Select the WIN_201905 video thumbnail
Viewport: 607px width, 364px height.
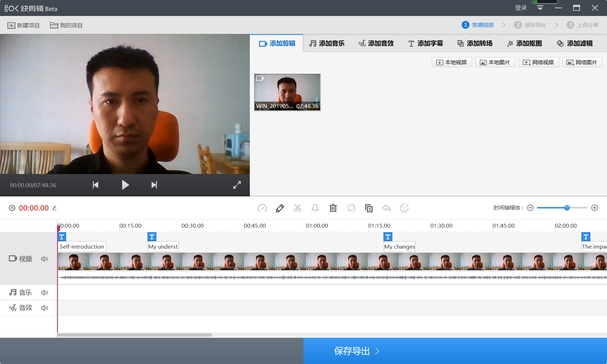pos(288,92)
